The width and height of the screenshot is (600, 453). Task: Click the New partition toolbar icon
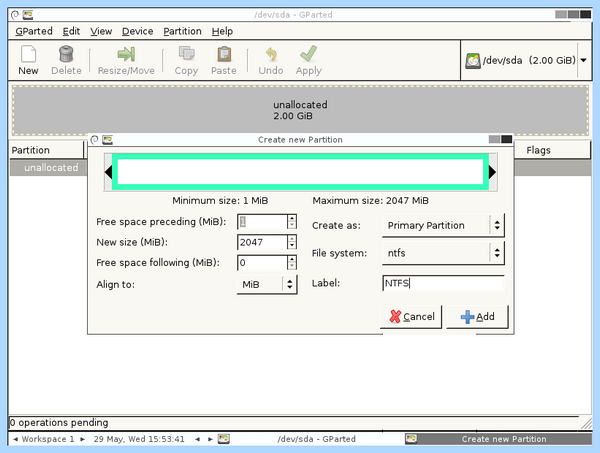pos(28,54)
